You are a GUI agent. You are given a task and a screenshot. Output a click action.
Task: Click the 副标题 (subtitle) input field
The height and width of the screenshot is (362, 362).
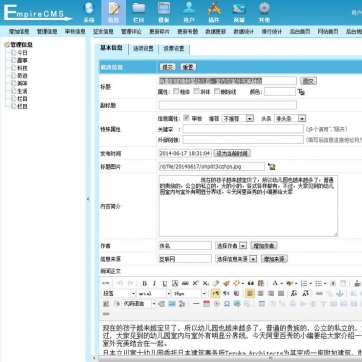tap(228, 105)
